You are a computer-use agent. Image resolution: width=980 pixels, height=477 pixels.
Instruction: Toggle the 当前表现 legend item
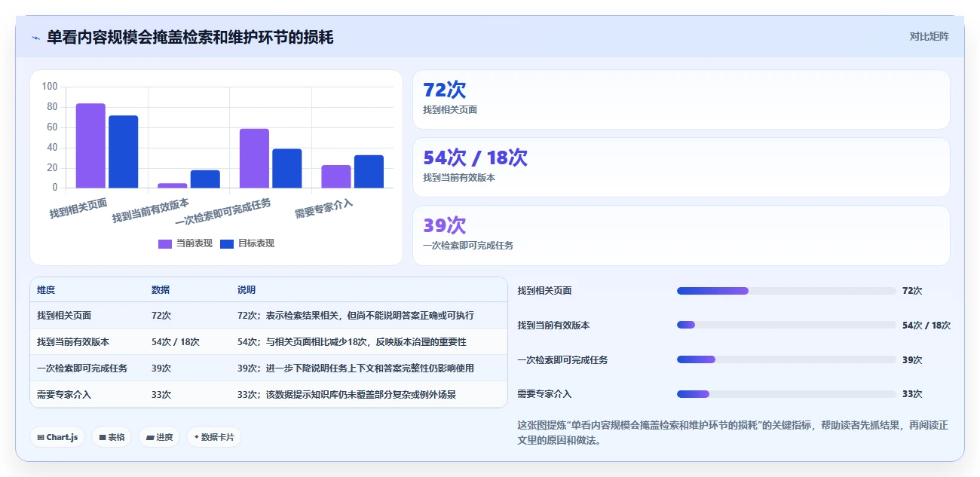coord(185,243)
